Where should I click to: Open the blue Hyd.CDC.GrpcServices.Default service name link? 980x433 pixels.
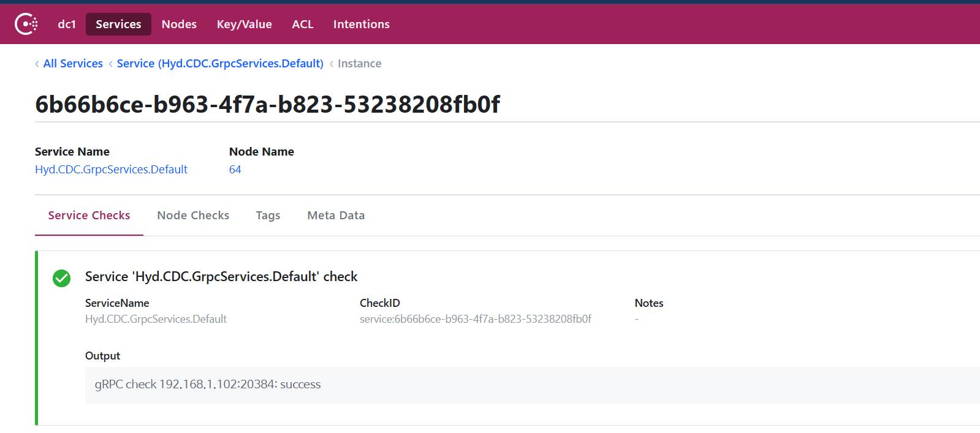111,170
